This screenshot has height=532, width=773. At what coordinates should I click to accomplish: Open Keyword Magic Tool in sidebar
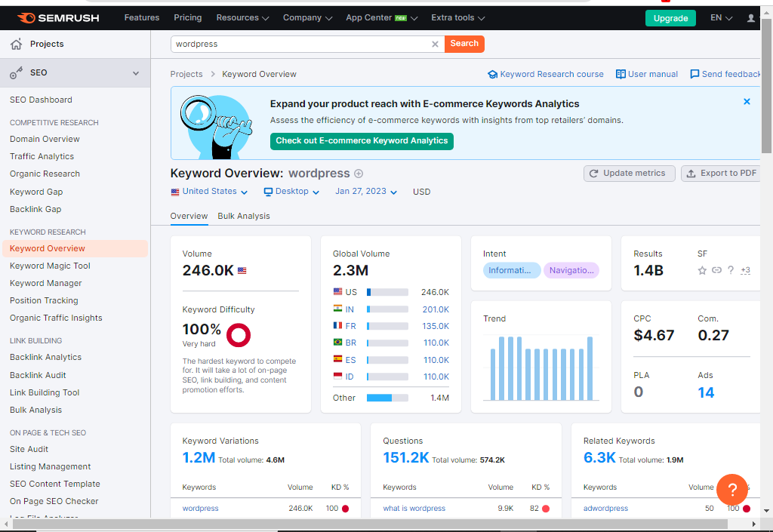(50, 266)
